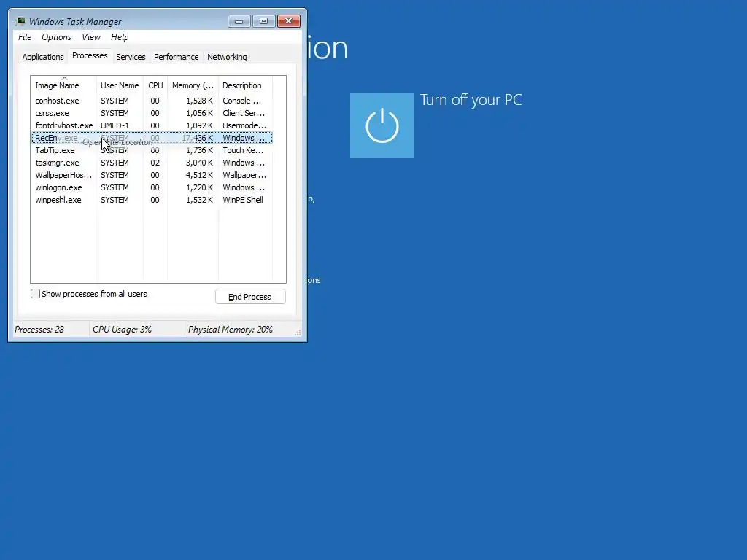The image size is (747, 560).
Task: Click the UMFD-1 user name cell
Action: [115, 125]
